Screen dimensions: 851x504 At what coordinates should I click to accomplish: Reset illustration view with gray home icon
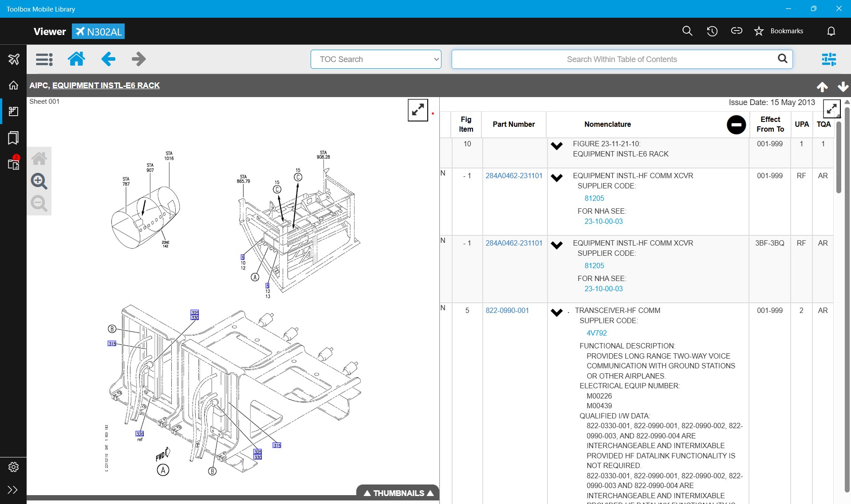click(x=39, y=158)
